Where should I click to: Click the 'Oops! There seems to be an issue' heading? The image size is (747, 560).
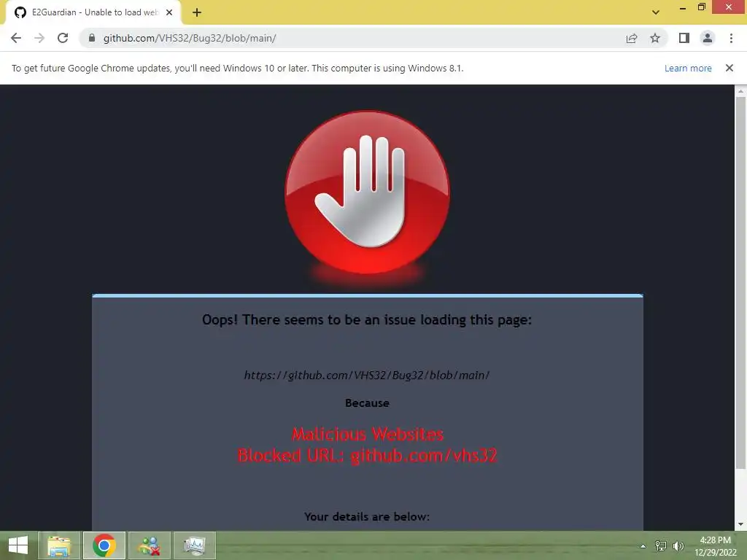(367, 319)
